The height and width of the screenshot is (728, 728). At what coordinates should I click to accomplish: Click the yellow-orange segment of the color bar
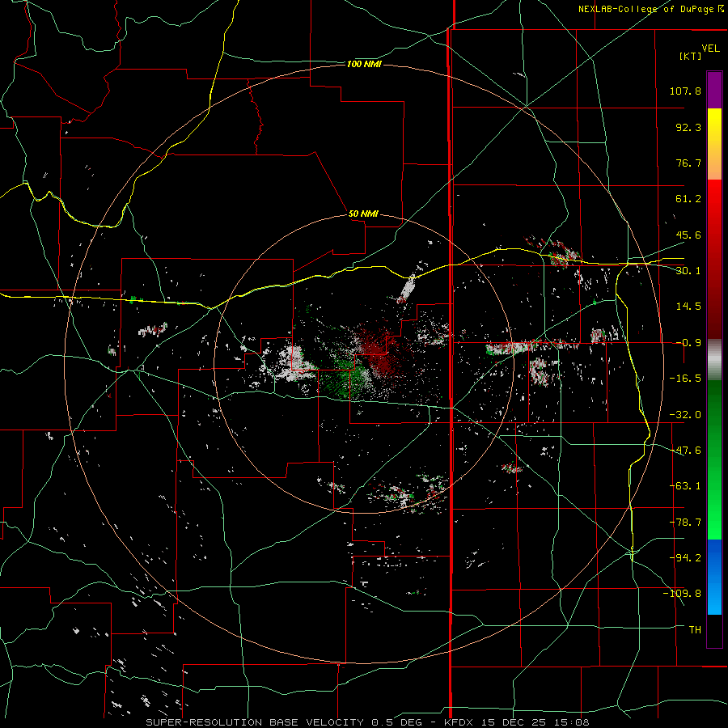[714, 144]
